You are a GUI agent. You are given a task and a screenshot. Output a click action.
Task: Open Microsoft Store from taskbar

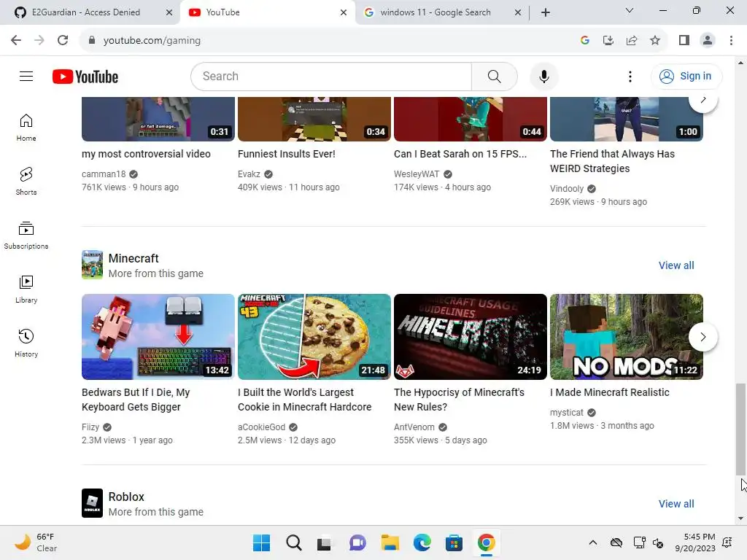pos(454,542)
